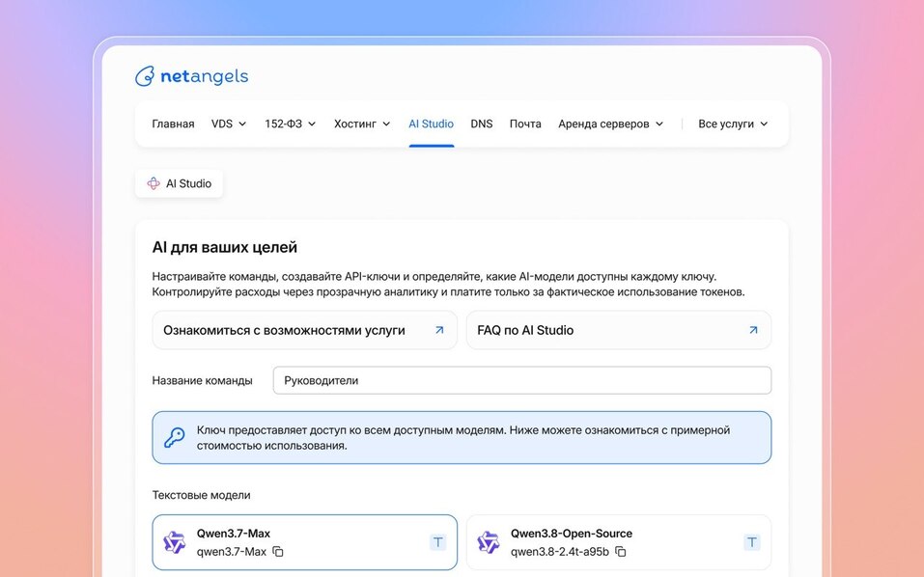The width and height of the screenshot is (924, 577).
Task: Open the FAQ по AI Studio link
Action: point(619,330)
